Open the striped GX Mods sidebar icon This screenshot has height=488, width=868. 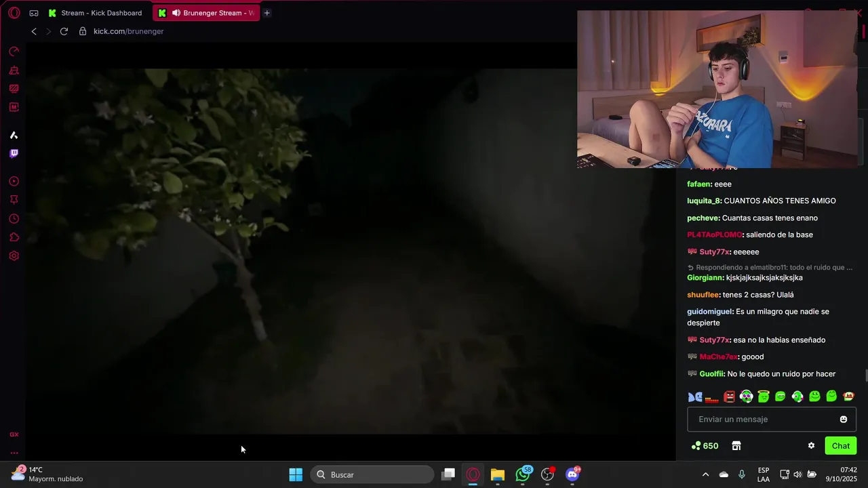(14, 88)
